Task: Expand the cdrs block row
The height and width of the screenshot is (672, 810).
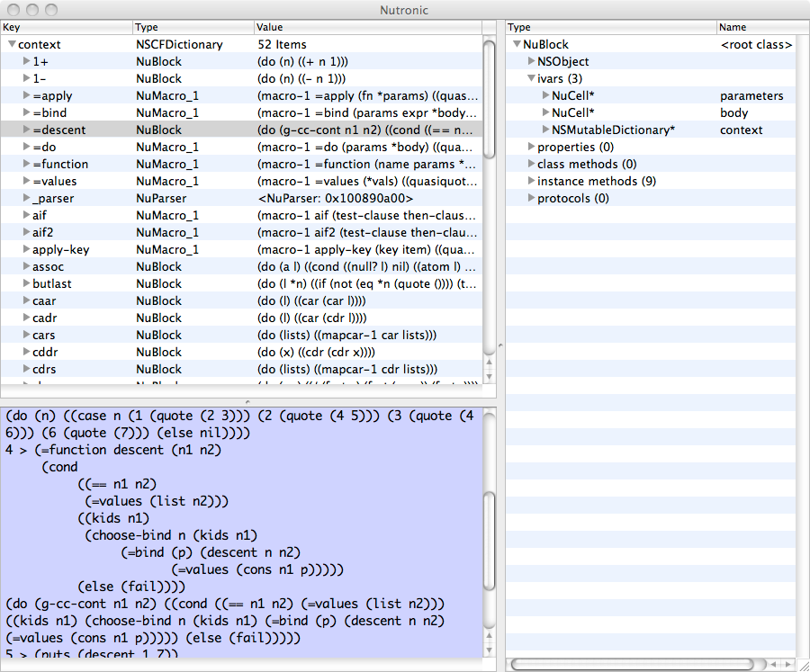Action: [26, 369]
